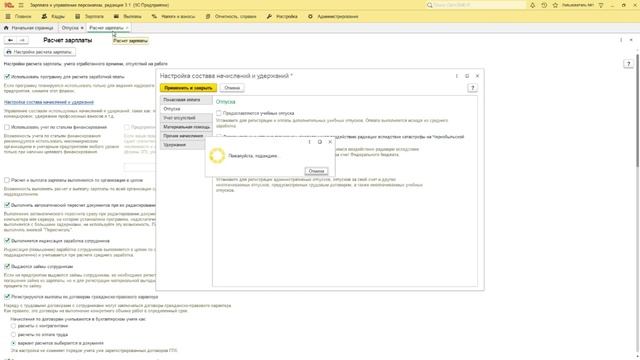Toggle civil-law contract payments checkbox

click(7, 297)
